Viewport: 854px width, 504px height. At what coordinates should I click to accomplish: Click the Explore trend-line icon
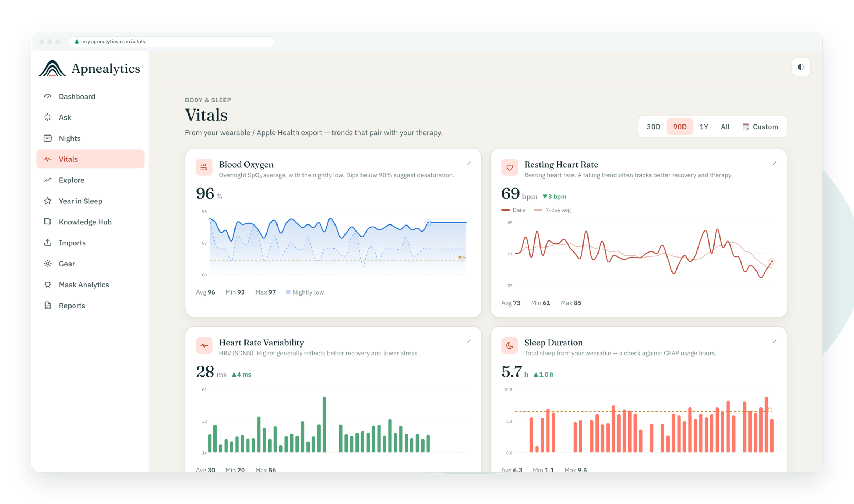(x=48, y=180)
